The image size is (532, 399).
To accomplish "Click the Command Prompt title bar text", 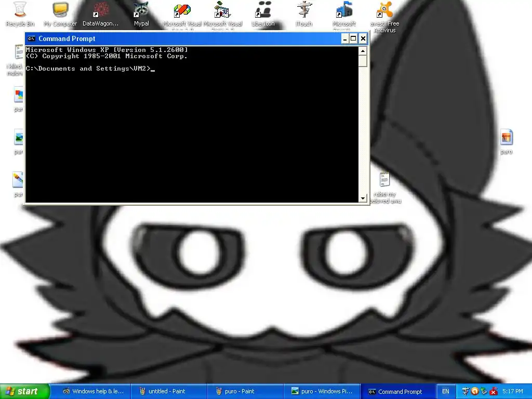I will [x=67, y=38].
